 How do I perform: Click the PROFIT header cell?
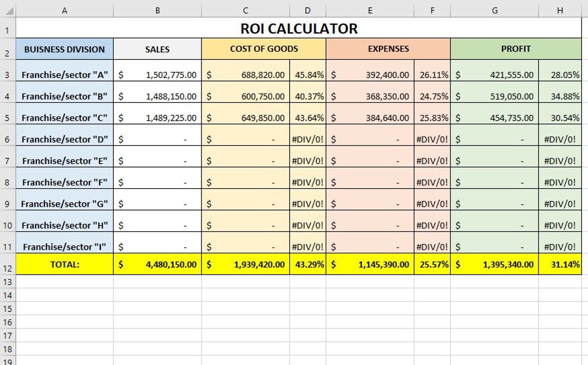click(x=516, y=49)
